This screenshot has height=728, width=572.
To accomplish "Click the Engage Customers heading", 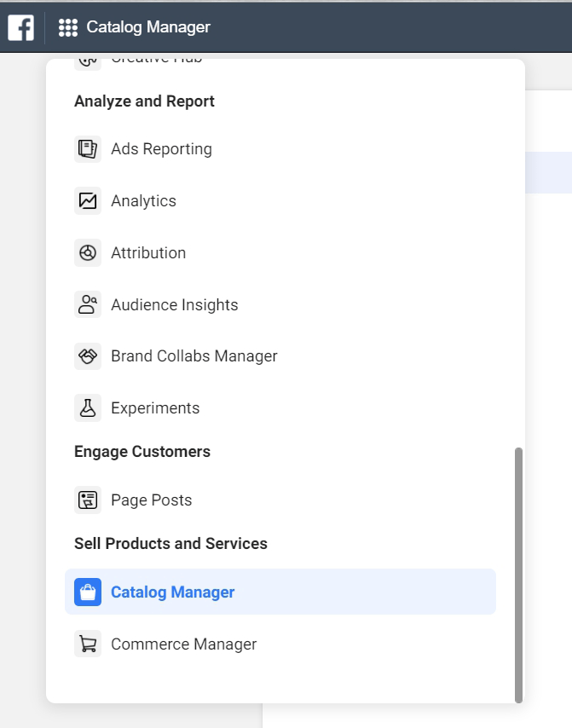I will 142,452.
